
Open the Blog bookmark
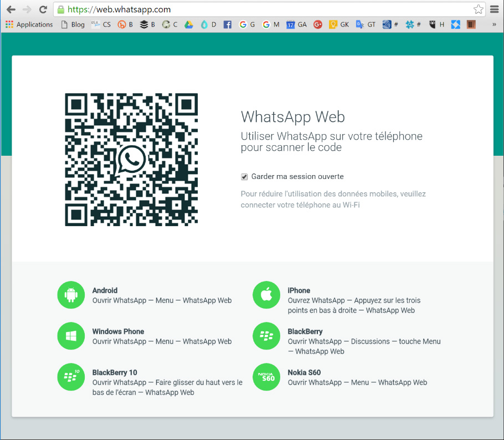(x=73, y=24)
